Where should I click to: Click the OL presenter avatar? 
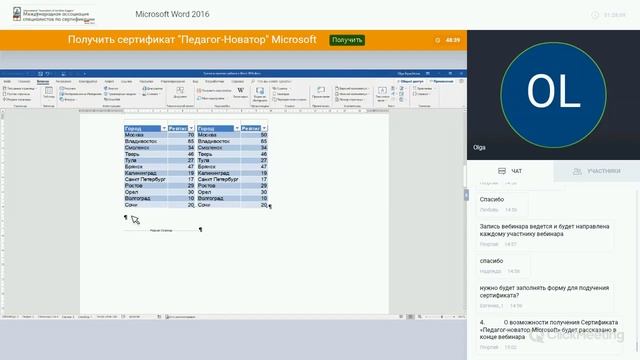tap(553, 94)
